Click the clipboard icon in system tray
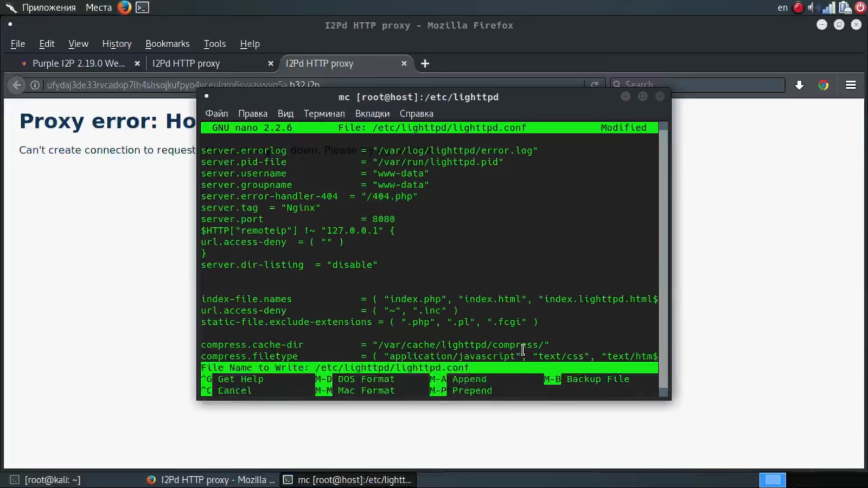868x488 pixels. point(845,8)
